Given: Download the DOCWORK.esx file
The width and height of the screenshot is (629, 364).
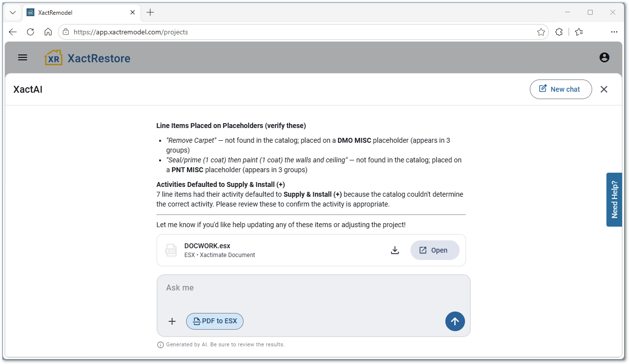Looking at the screenshot, I should point(395,250).
